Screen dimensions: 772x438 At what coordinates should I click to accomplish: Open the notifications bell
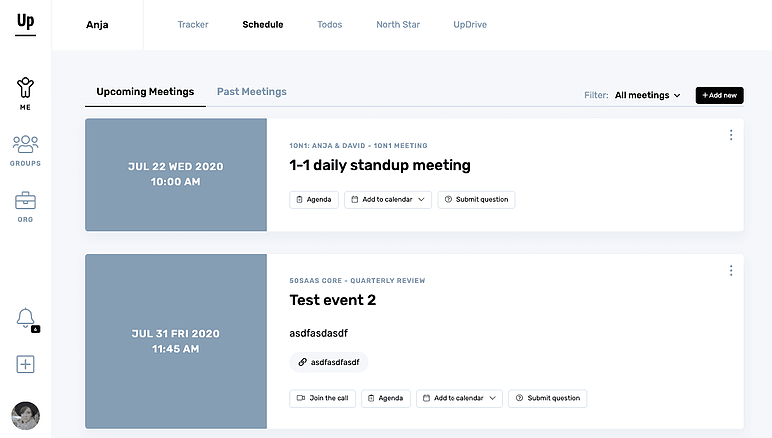click(x=26, y=318)
